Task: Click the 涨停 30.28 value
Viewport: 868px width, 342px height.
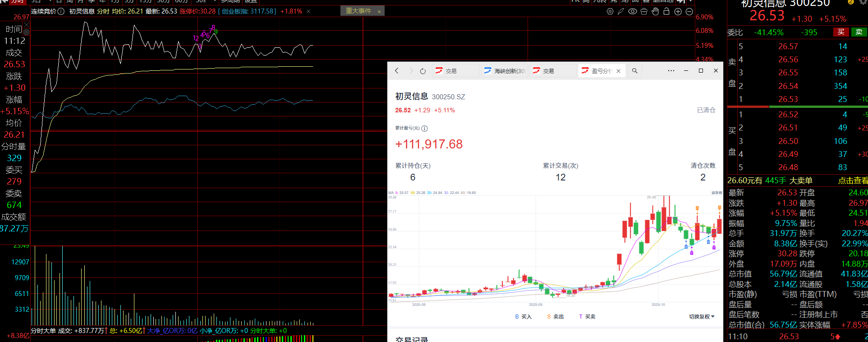Action: pyautogui.click(x=787, y=254)
